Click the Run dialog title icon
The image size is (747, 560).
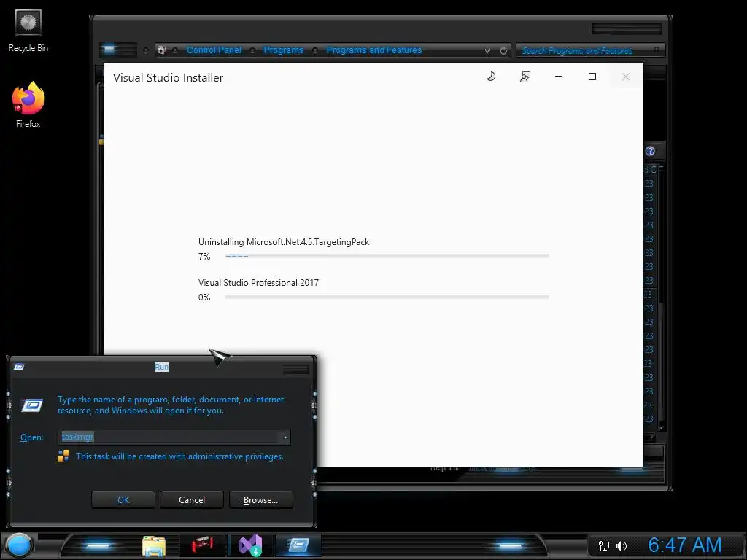tap(20, 367)
